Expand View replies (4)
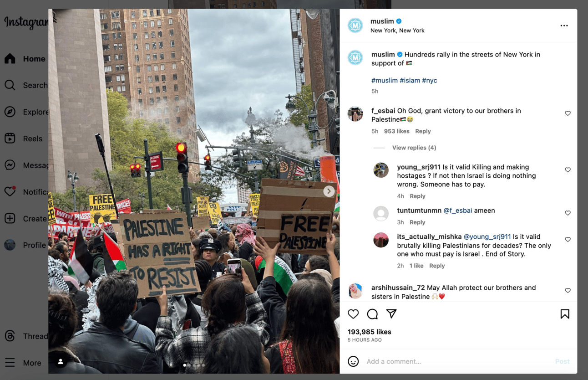This screenshot has height=380, width=588. 414,148
